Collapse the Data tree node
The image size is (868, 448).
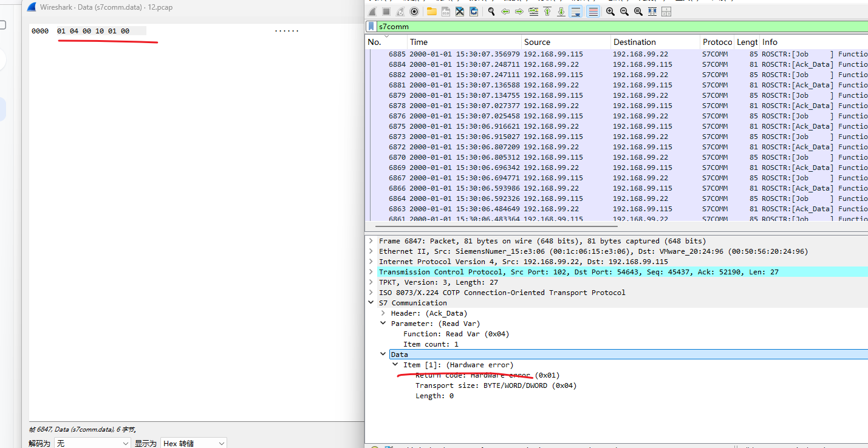pos(383,355)
